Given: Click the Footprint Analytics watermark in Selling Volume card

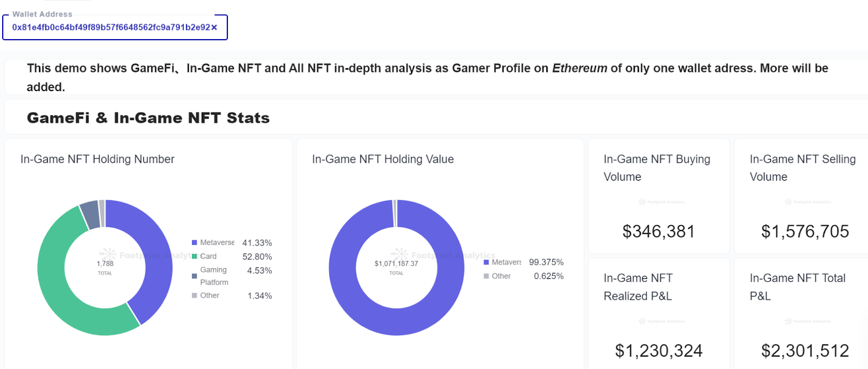Looking at the screenshot, I should point(807,201).
